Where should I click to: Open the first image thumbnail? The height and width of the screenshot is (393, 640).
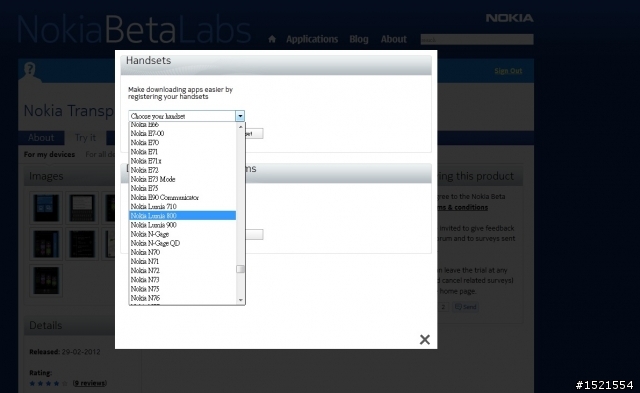coord(46,208)
